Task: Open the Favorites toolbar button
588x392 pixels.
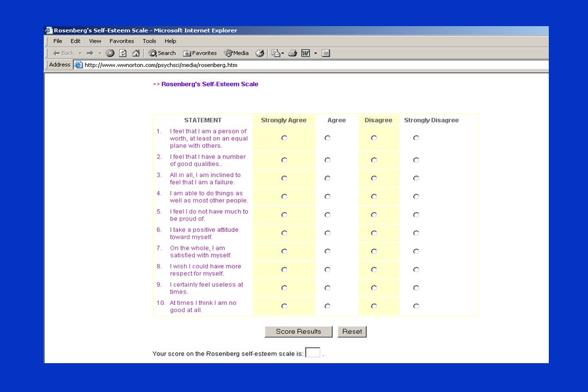Action: coord(200,53)
